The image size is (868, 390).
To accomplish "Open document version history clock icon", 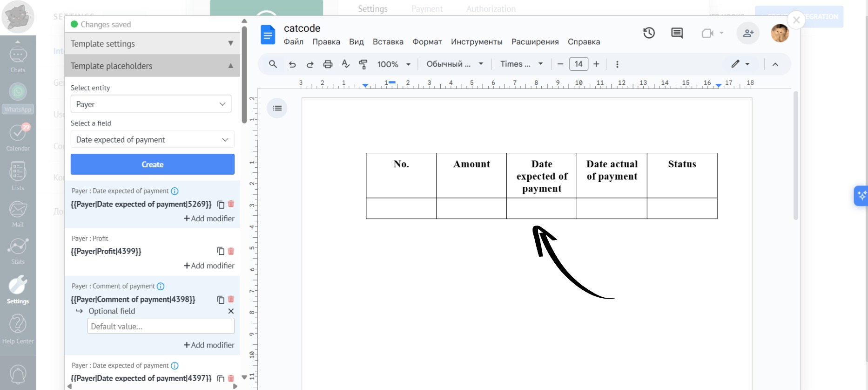I will pyautogui.click(x=649, y=33).
